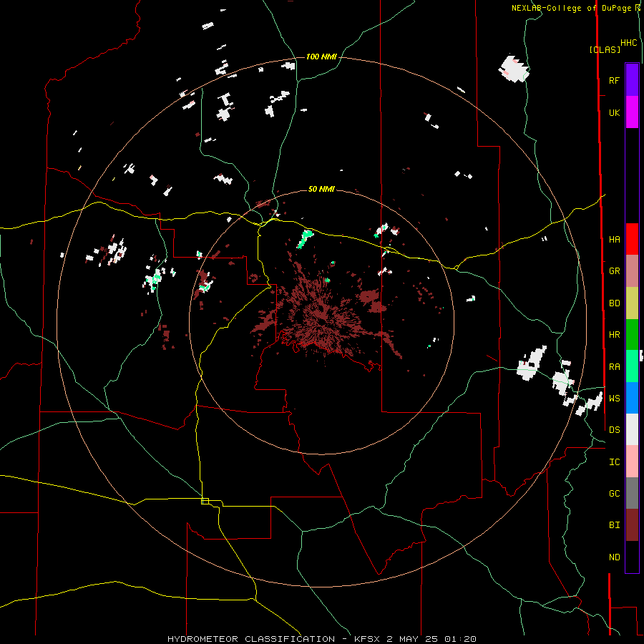Click the 2 MAY 25 date text
This screenshot has width=644, height=644.
[x=412, y=639]
